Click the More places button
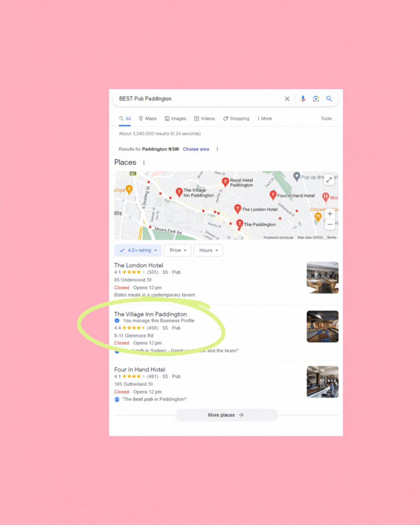 tap(226, 415)
